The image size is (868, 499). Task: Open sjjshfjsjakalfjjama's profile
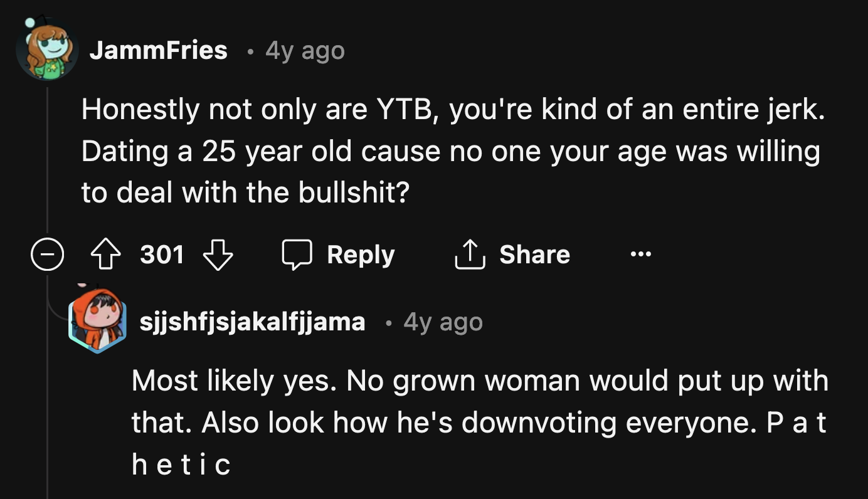(x=253, y=322)
